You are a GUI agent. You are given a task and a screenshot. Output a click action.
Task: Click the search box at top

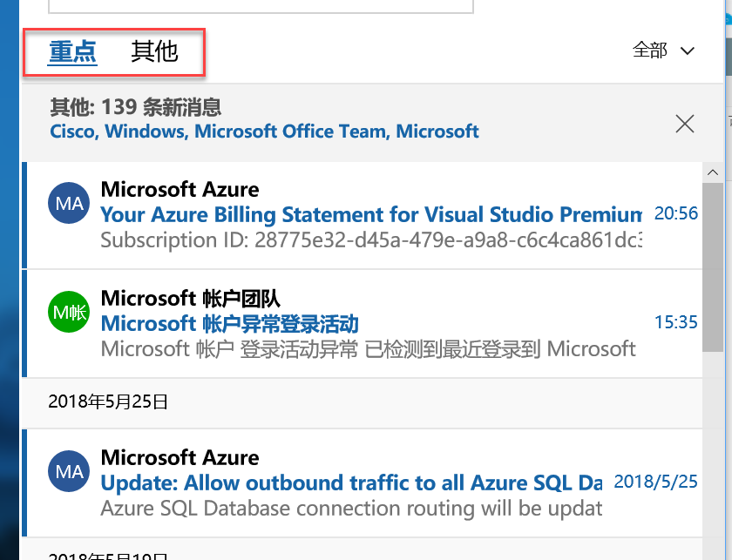[x=260, y=6]
